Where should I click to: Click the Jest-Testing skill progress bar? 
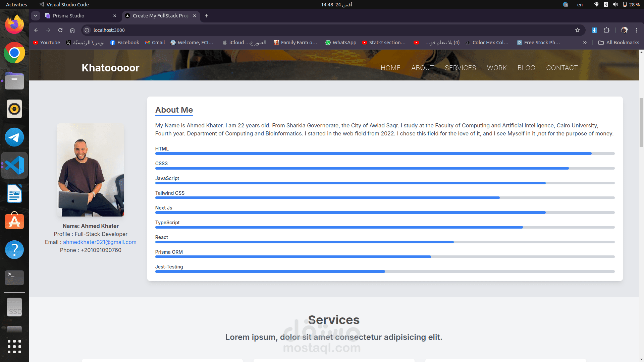385,271
